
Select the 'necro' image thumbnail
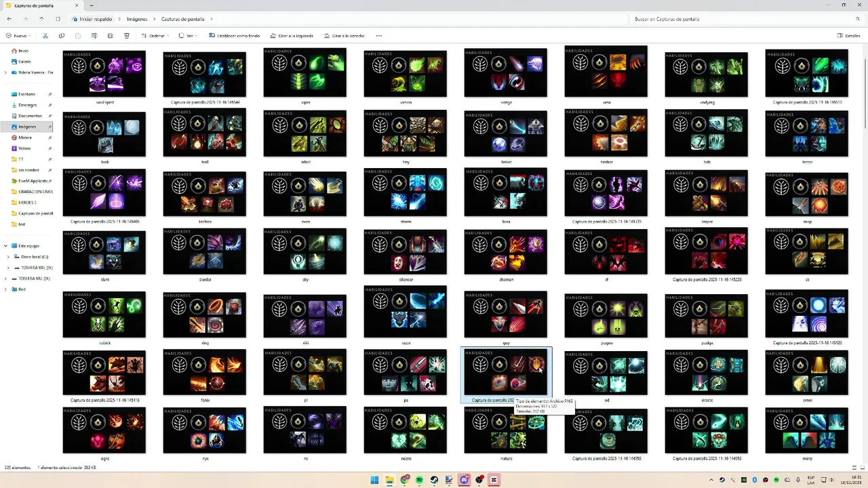click(x=406, y=430)
